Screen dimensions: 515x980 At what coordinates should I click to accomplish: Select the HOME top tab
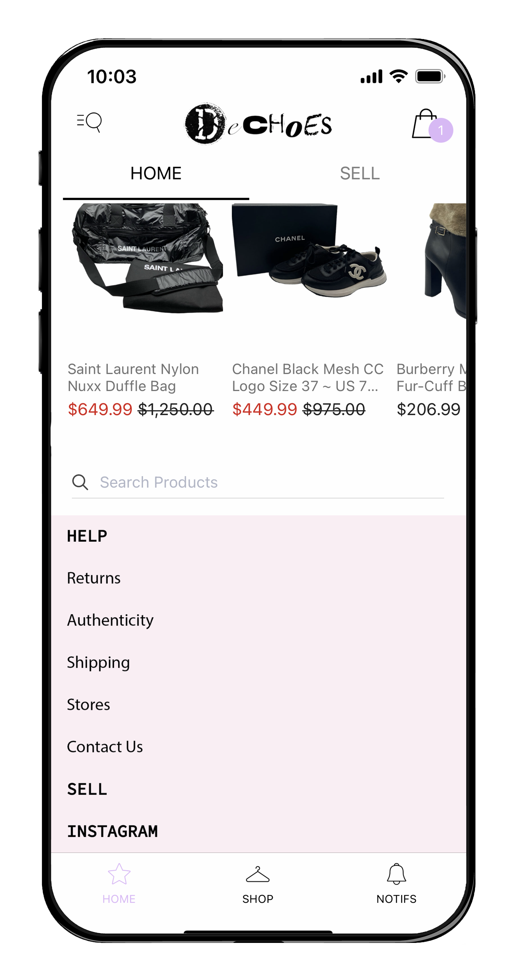coord(156,174)
